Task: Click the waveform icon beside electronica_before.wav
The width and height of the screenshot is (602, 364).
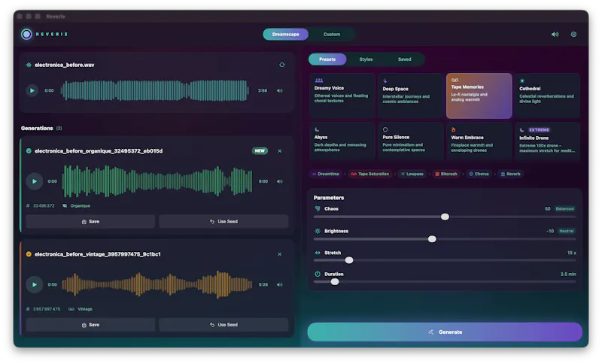Action: click(29, 65)
